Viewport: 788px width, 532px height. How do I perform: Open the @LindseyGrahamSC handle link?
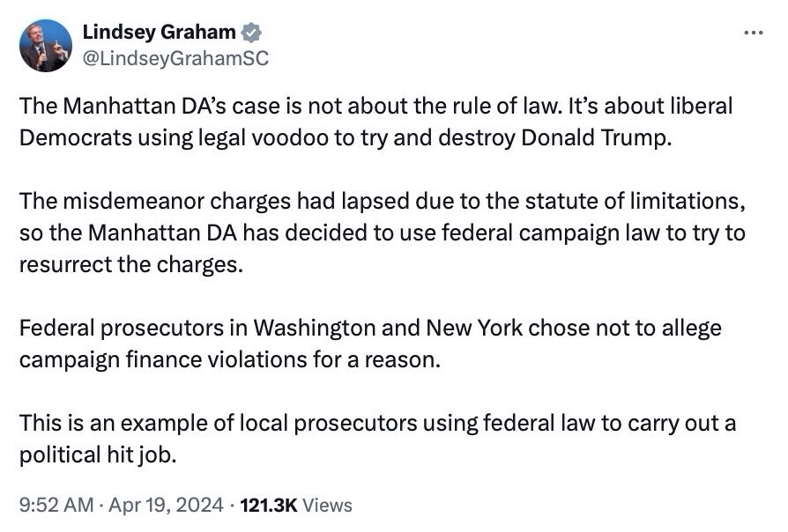point(175,58)
